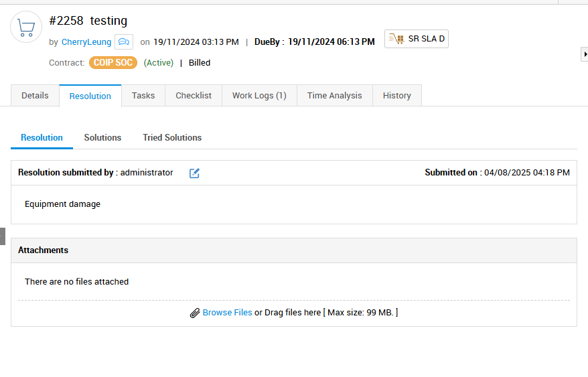
Task: Click the SR SLA D badge
Action: [x=417, y=39]
